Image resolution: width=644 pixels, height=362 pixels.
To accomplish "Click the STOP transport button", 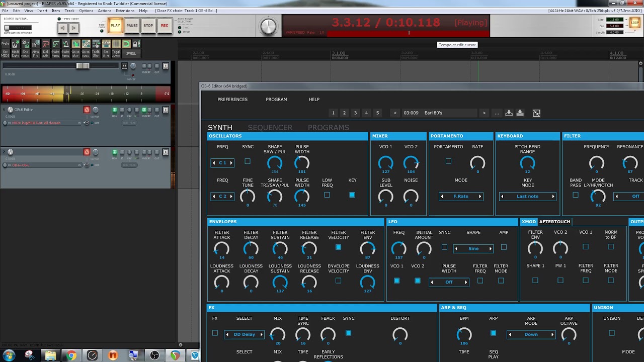I will point(148,26).
